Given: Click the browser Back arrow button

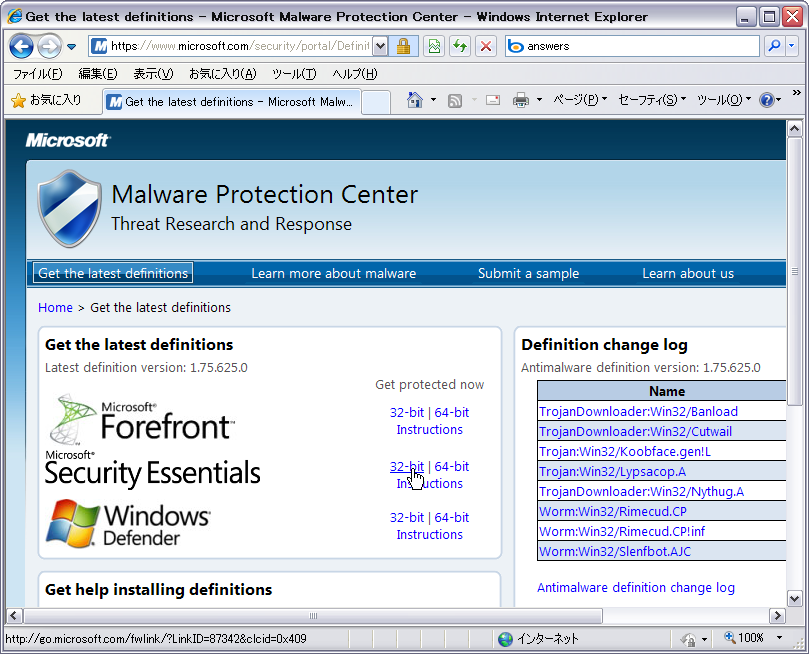Looking at the screenshot, I should [x=21, y=46].
